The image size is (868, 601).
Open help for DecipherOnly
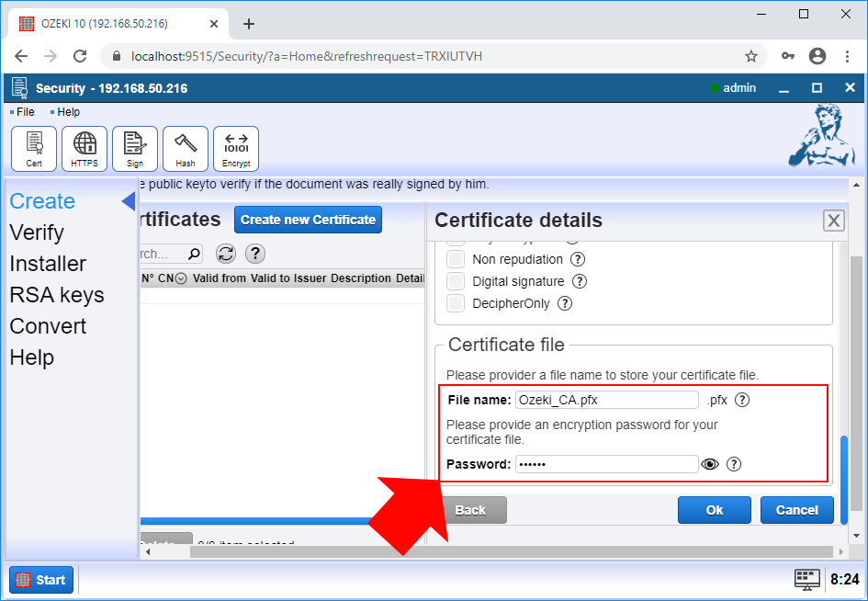point(565,303)
